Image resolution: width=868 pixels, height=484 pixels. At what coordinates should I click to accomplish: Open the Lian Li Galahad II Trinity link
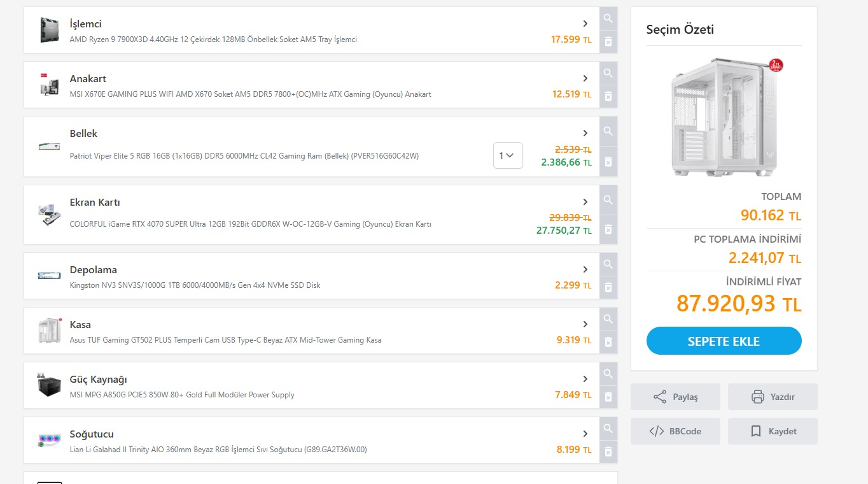(x=218, y=450)
